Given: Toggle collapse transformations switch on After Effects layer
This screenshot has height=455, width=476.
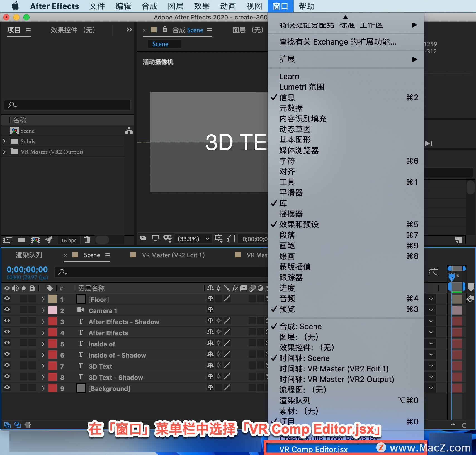Looking at the screenshot, I should [219, 332].
